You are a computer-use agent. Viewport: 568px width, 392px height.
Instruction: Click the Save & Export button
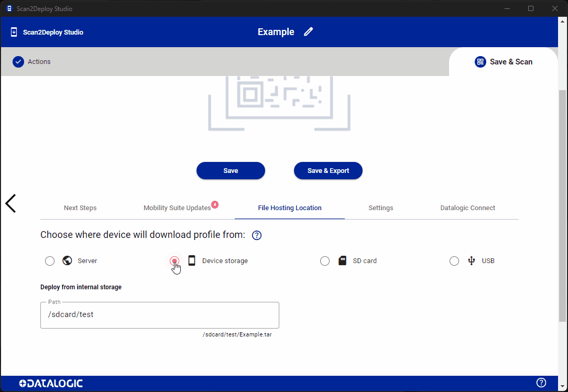pos(328,171)
